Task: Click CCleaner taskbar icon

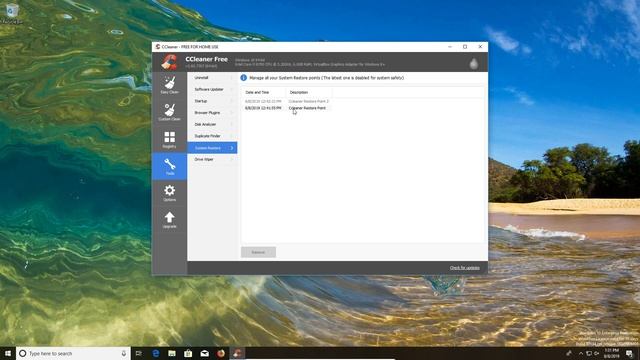Action: pos(238,353)
